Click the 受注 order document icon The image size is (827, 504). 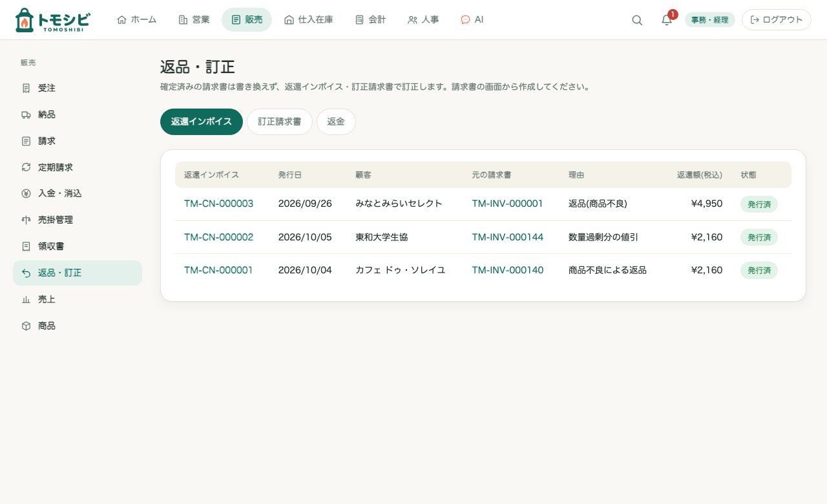tap(26, 88)
